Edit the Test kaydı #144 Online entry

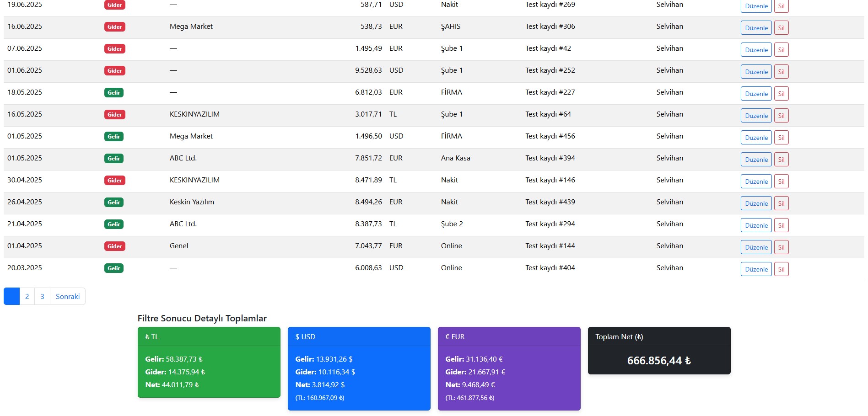756,247
